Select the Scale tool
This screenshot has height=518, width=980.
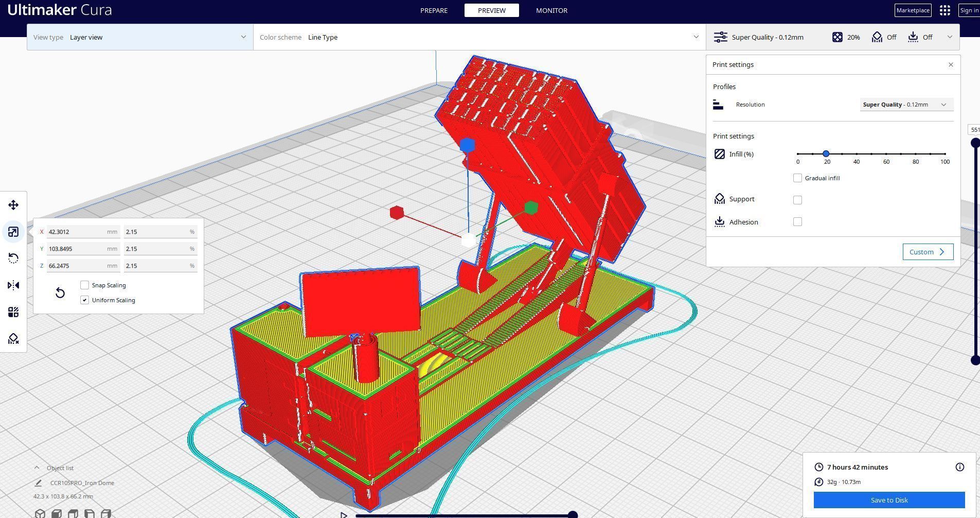pos(13,232)
